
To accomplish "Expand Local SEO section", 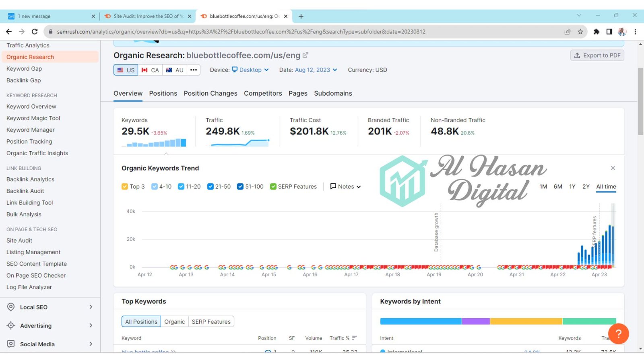I will tap(91, 307).
